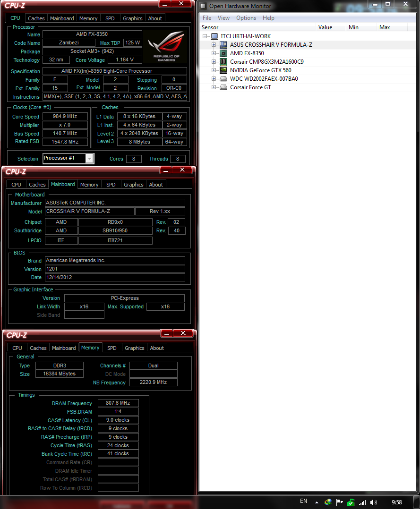Expand the WDC WD2002FAEX-007BA0 node
The height and width of the screenshot is (510, 420).
pos(214,78)
